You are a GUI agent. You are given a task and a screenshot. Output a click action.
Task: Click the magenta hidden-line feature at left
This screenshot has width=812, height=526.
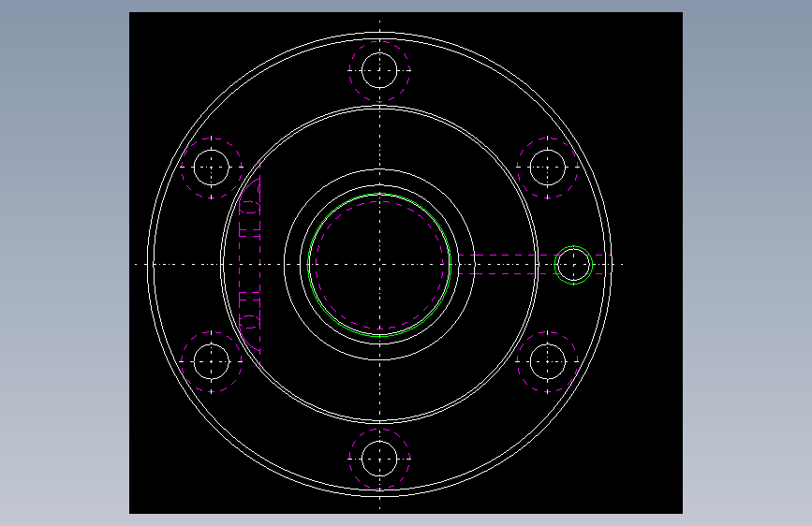click(250, 265)
